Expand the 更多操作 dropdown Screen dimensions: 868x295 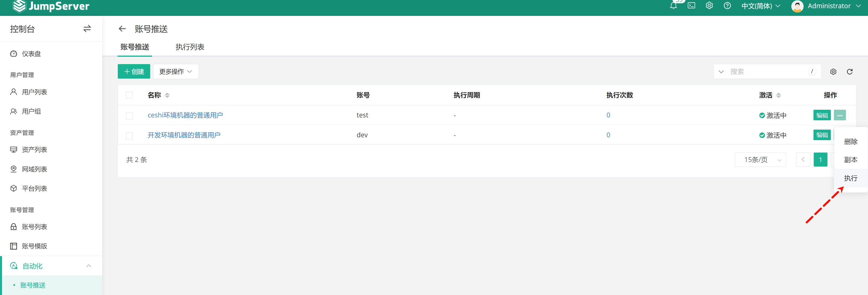[x=175, y=71]
